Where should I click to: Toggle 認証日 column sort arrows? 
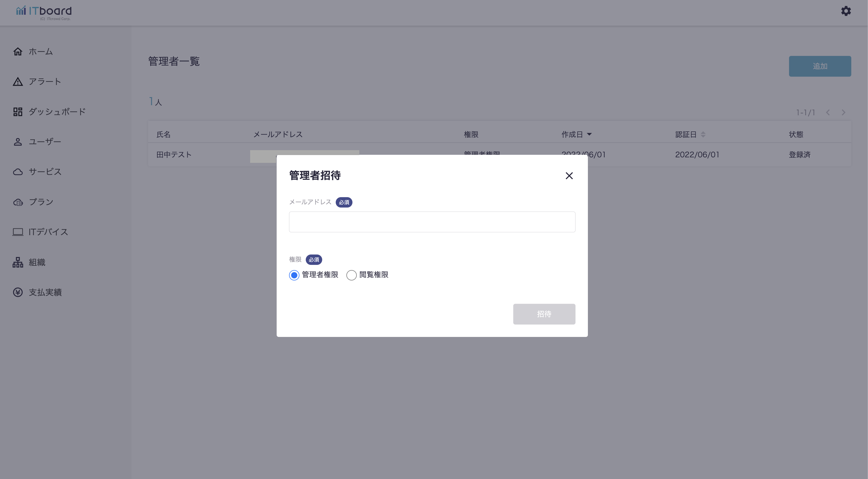(703, 135)
